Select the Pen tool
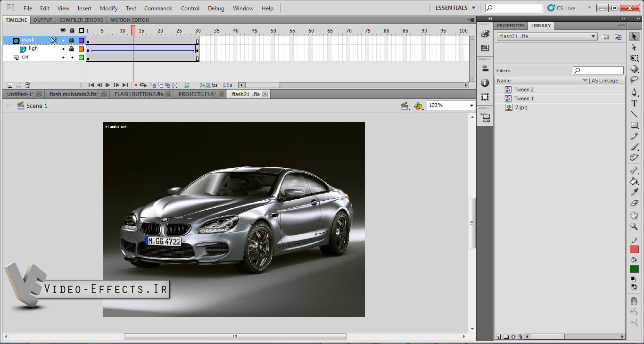 click(634, 92)
